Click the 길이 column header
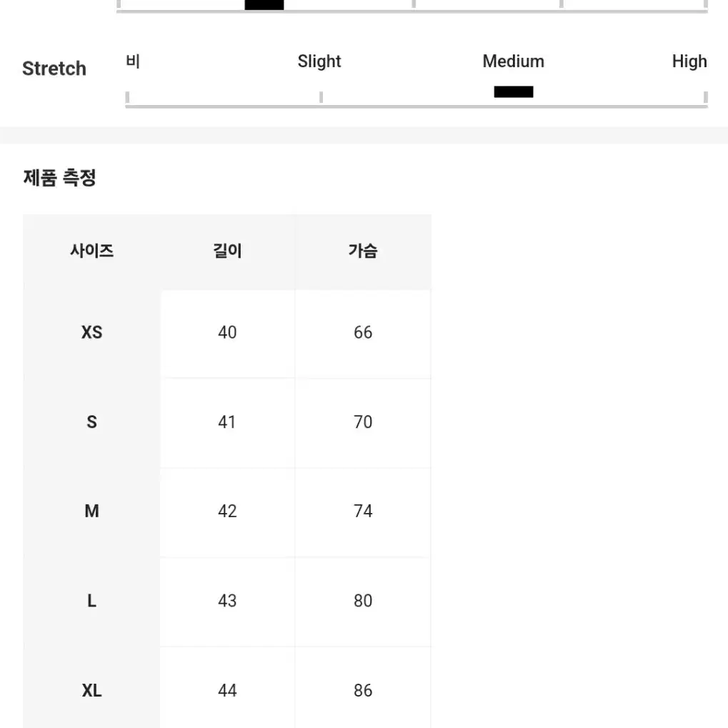The width and height of the screenshot is (728, 728). coord(227,251)
